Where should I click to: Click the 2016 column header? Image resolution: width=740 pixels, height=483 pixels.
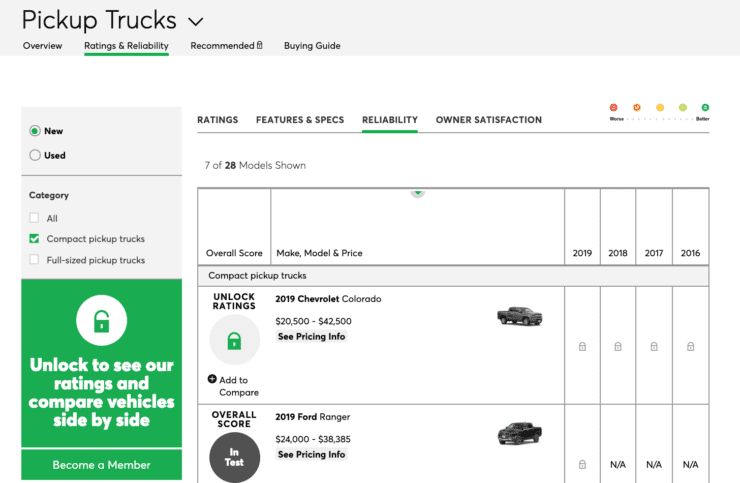click(690, 253)
